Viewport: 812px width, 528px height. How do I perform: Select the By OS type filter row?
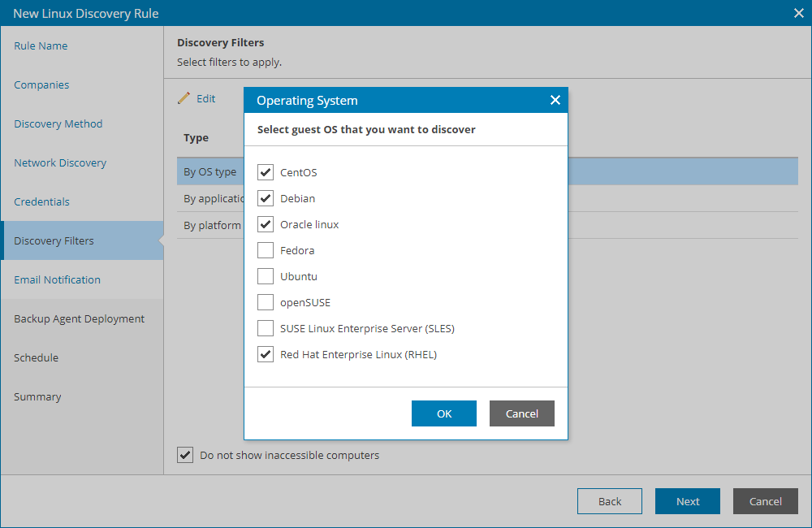tap(210, 171)
